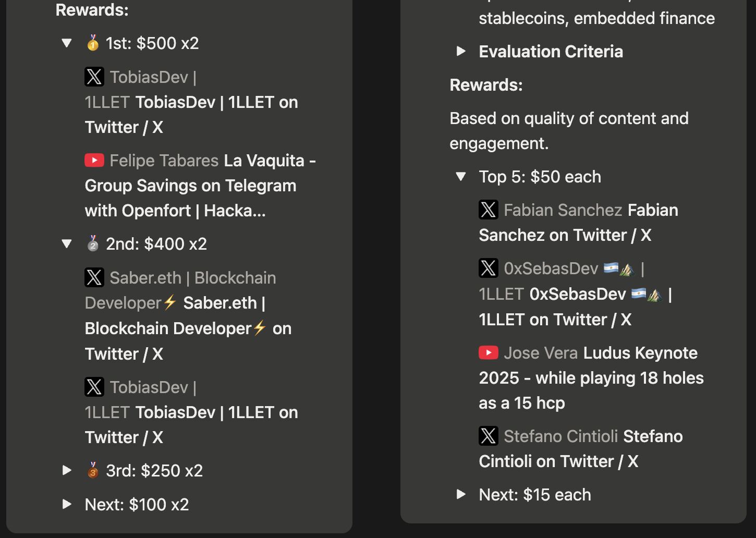The image size is (756, 538).
Task: Open the Ludus Keynote 2025 video link
Action: 591,378
